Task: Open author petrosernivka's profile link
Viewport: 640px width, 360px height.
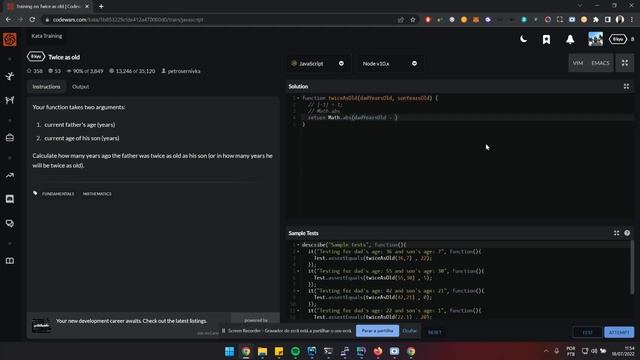Action: coord(181,71)
